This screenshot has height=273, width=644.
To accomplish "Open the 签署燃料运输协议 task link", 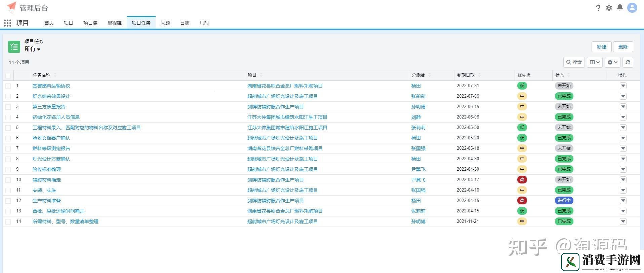I will point(51,86).
